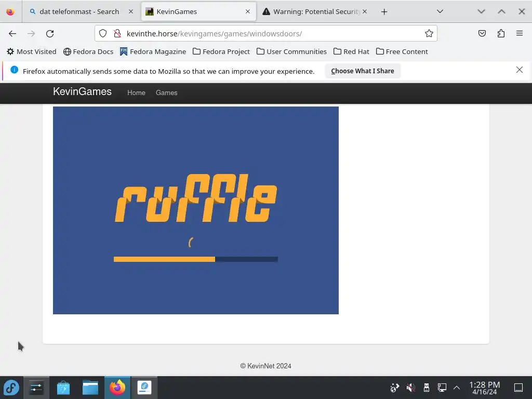Click the info icon in notification bar

click(x=14, y=70)
